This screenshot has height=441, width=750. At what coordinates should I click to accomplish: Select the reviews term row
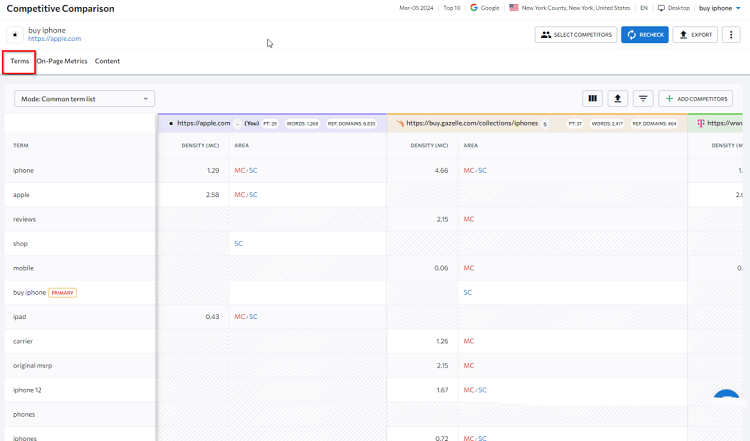[80, 219]
